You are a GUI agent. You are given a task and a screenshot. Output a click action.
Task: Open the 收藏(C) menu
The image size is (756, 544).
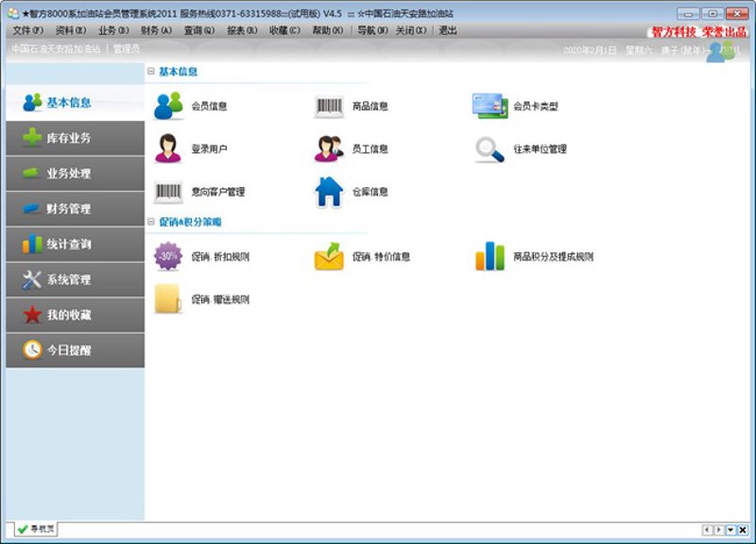(x=285, y=30)
